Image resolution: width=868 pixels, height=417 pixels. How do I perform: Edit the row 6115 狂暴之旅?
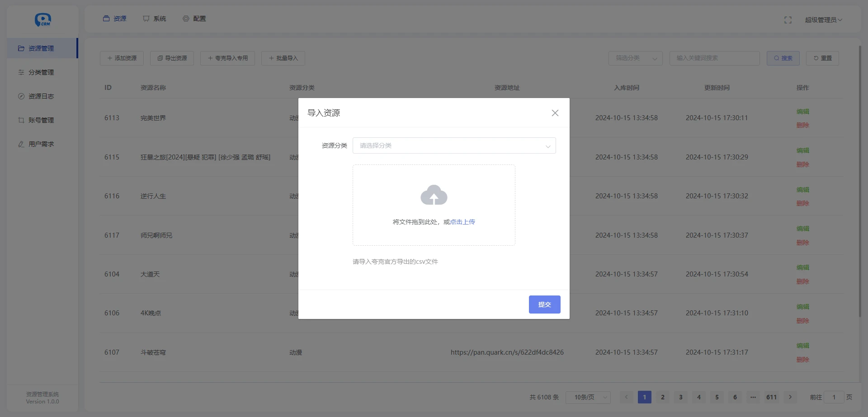coord(803,150)
